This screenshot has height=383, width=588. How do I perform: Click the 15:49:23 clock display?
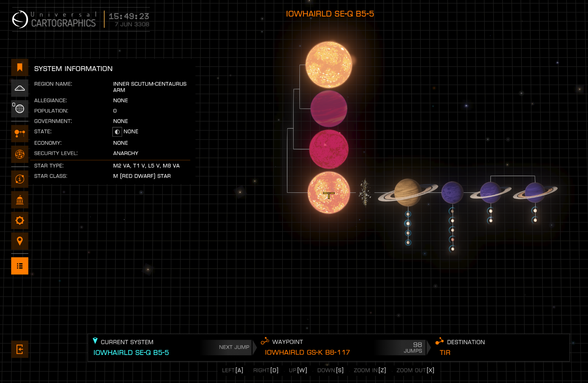129,16
